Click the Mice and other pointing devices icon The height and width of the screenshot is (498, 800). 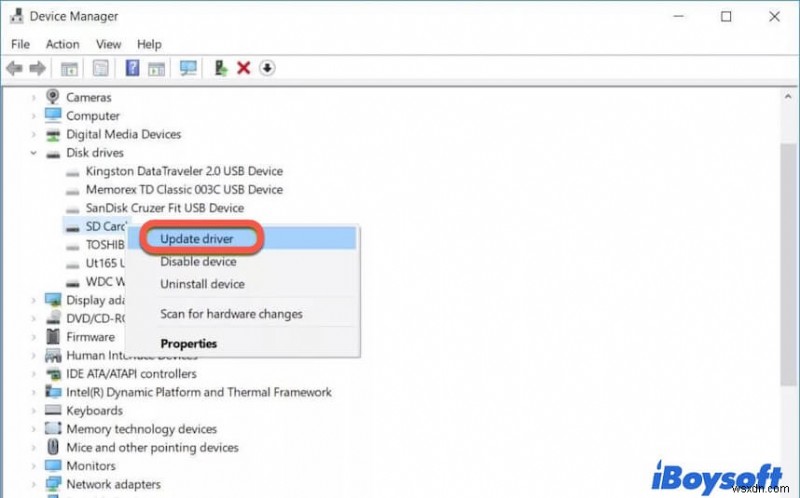(53, 447)
